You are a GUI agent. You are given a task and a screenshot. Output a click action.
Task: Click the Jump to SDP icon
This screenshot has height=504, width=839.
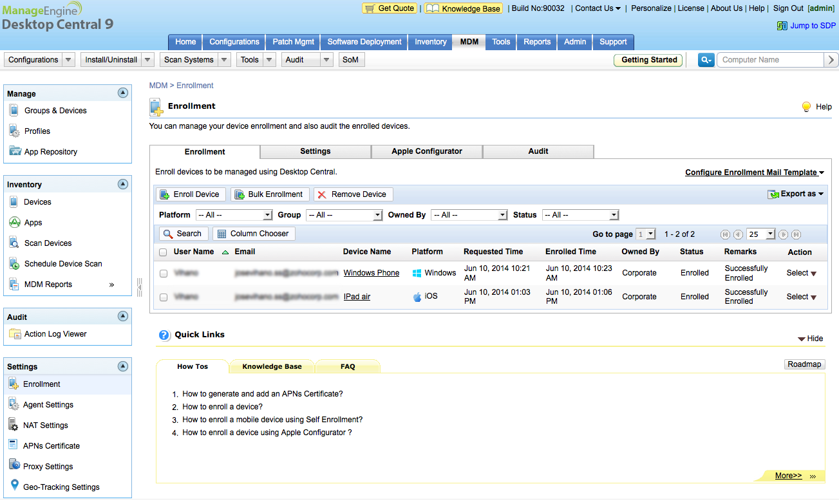(x=782, y=26)
